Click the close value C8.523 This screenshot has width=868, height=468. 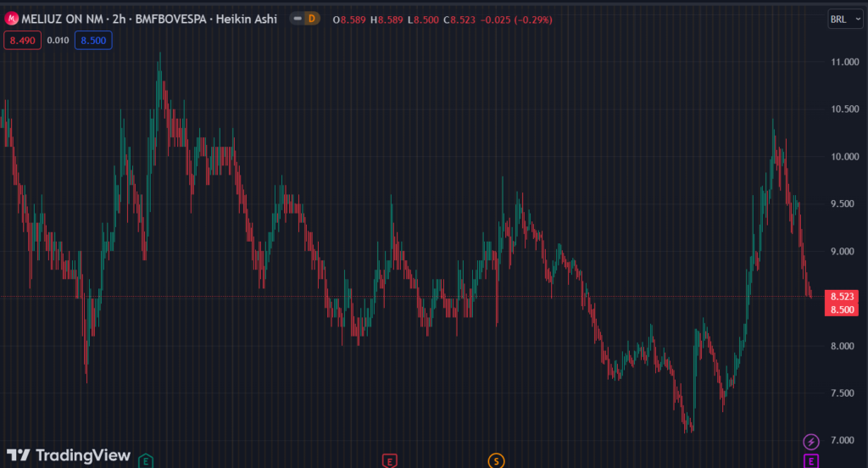point(459,20)
